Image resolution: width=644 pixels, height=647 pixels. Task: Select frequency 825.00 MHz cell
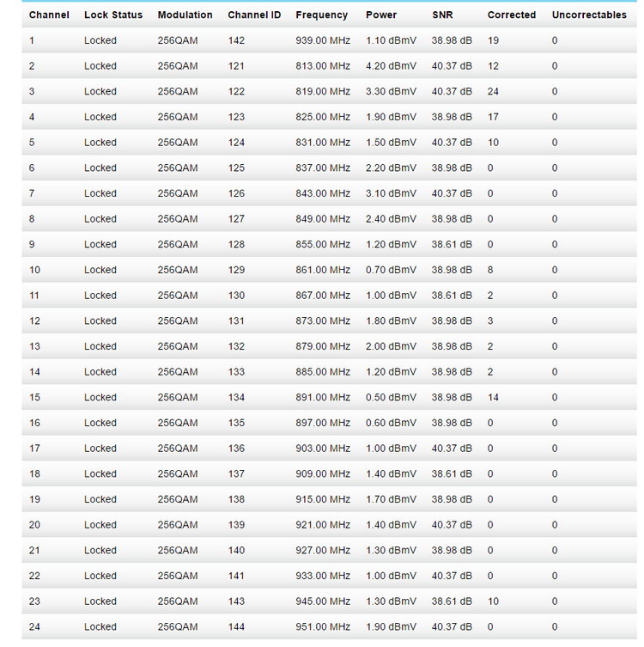(x=323, y=117)
